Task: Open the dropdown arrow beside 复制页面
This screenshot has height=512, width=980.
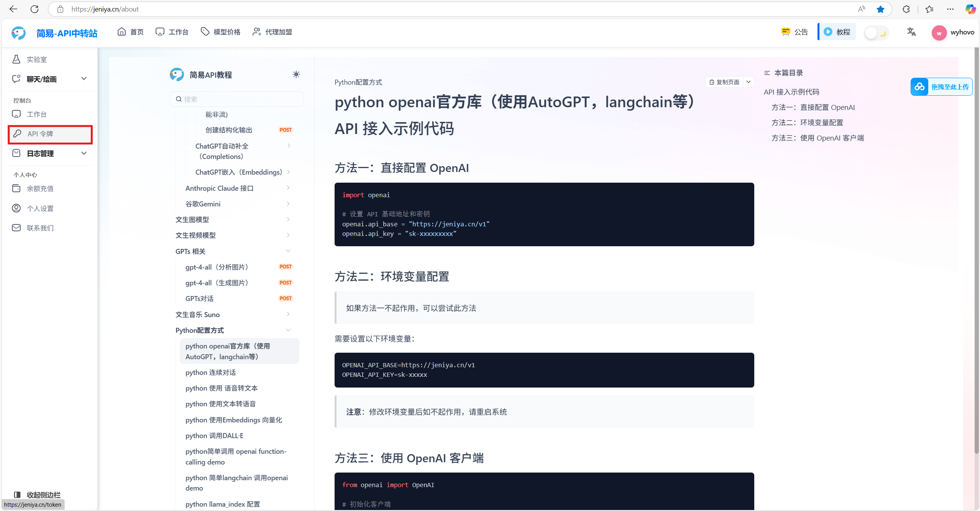Action: [x=748, y=82]
